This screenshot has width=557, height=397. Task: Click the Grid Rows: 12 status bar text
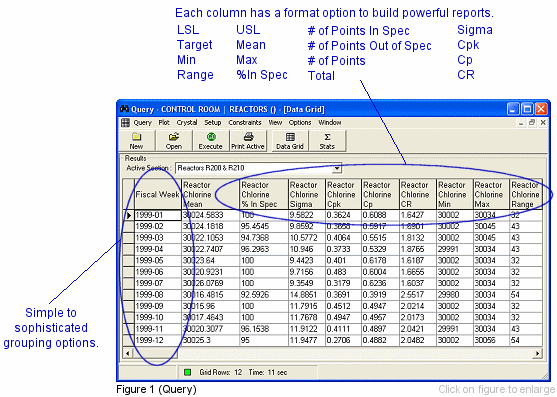[x=221, y=372]
